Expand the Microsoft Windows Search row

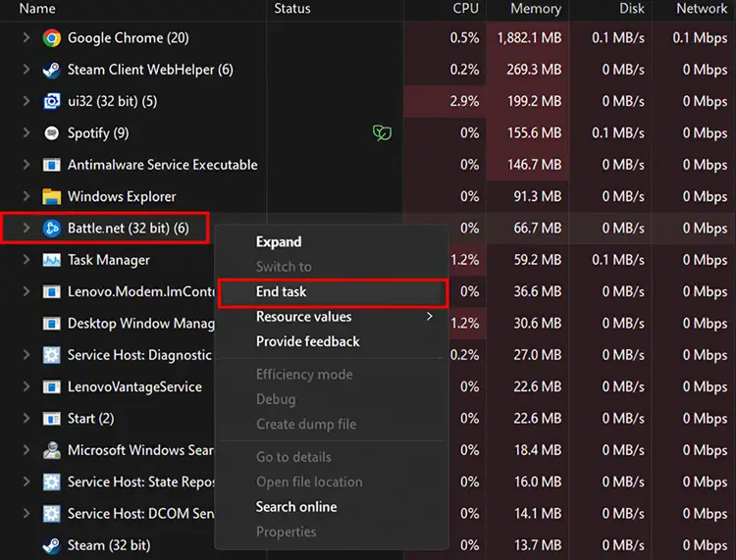26,450
